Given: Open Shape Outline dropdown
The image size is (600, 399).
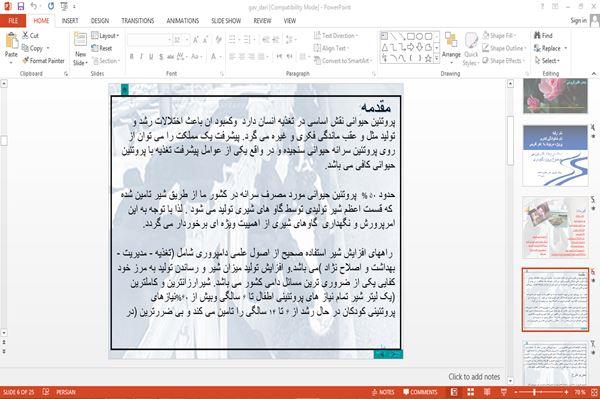Looking at the screenshot, I should (x=504, y=48).
